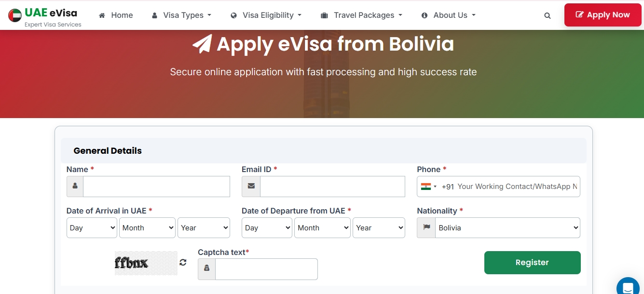Click the search magnifier icon in navbar
The height and width of the screenshot is (294, 644).
pos(547,15)
